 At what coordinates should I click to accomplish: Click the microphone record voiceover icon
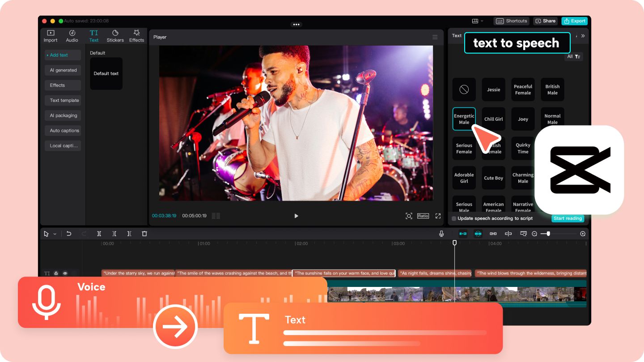pyautogui.click(x=441, y=234)
